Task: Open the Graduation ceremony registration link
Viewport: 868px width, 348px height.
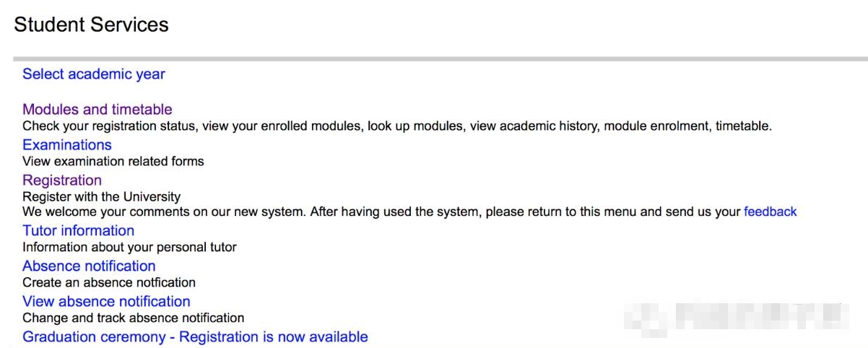Action: (195, 337)
